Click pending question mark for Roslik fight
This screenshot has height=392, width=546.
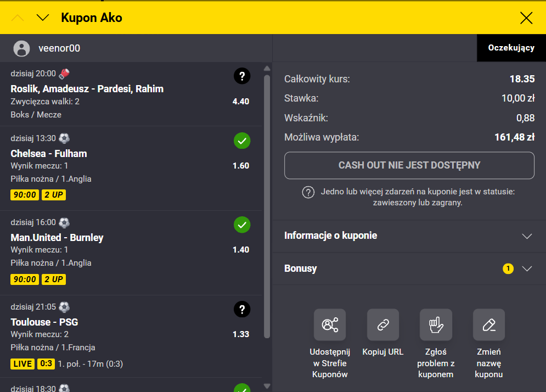(242, 77)
